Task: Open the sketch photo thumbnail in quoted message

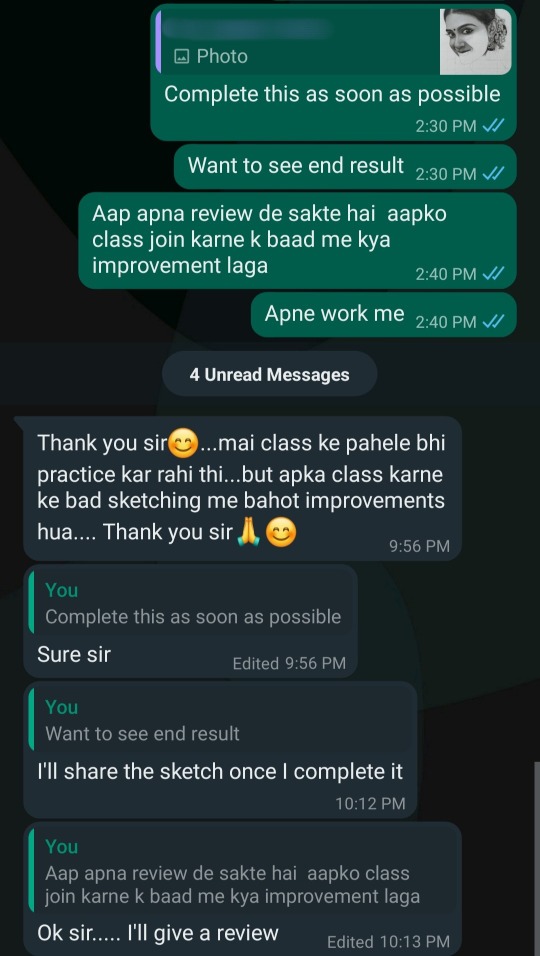Action: [475, 41]
